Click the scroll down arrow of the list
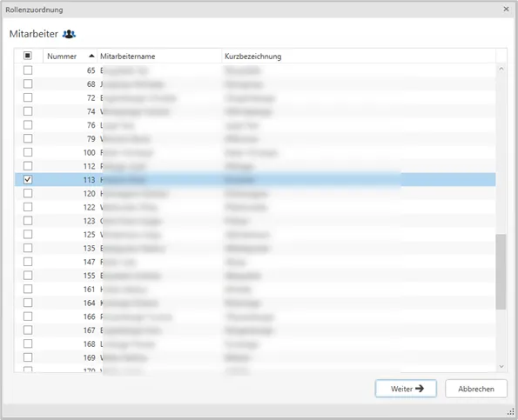518x420 pixels. 501,367
